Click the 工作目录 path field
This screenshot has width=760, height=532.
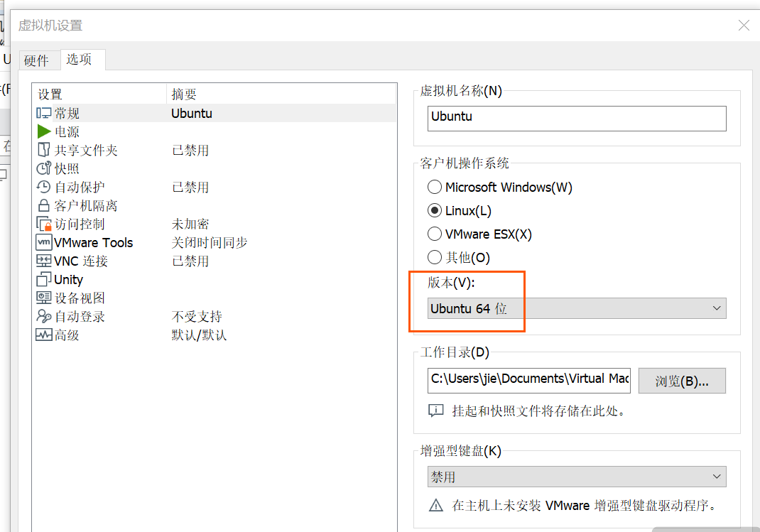click(528, 380)
